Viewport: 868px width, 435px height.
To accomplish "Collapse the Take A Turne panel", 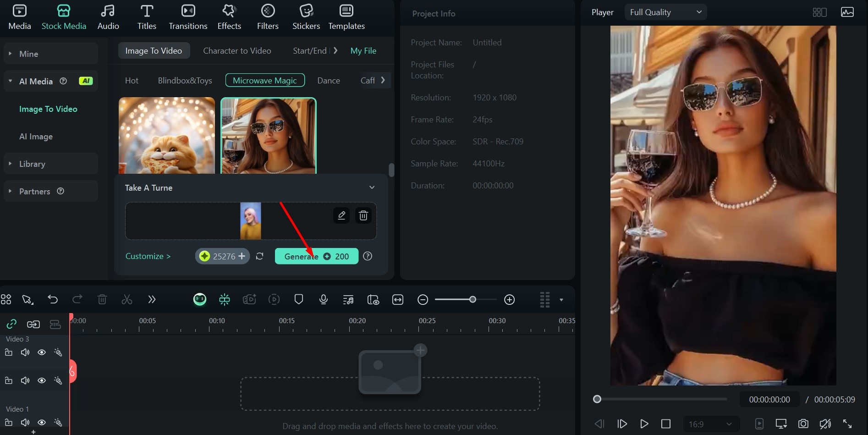I will pyautogui.click(x=372, y=187).
